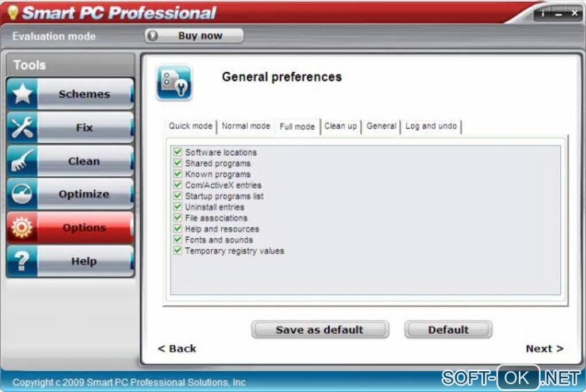Click the icon on the Buy now button
This screenshot has height=392, width=586.
(152, 36)
